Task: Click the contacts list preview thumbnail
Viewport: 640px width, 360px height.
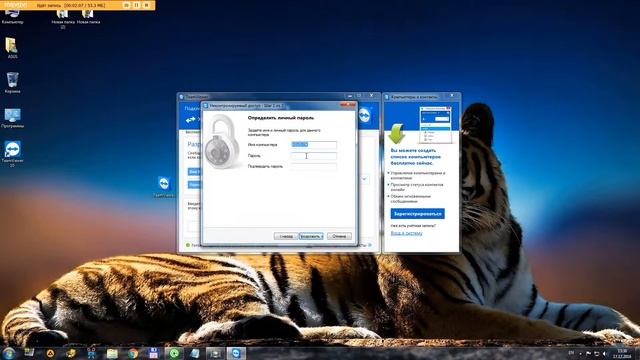Action: coord(436,124)
